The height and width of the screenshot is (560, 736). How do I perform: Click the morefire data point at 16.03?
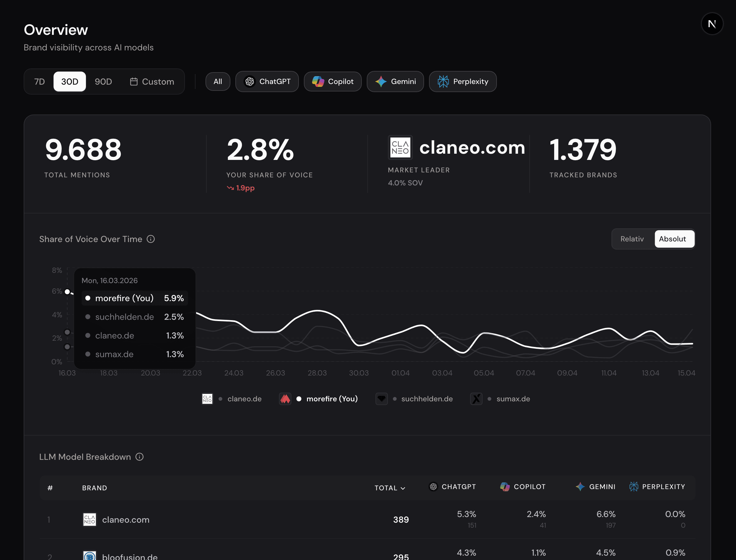click(x=67, y=292)
